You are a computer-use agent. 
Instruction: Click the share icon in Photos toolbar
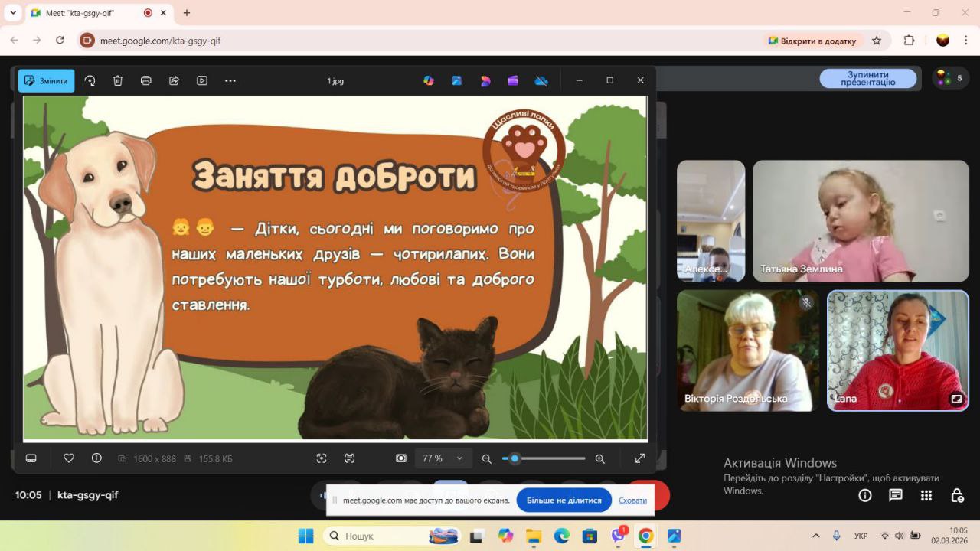point(174,80)
